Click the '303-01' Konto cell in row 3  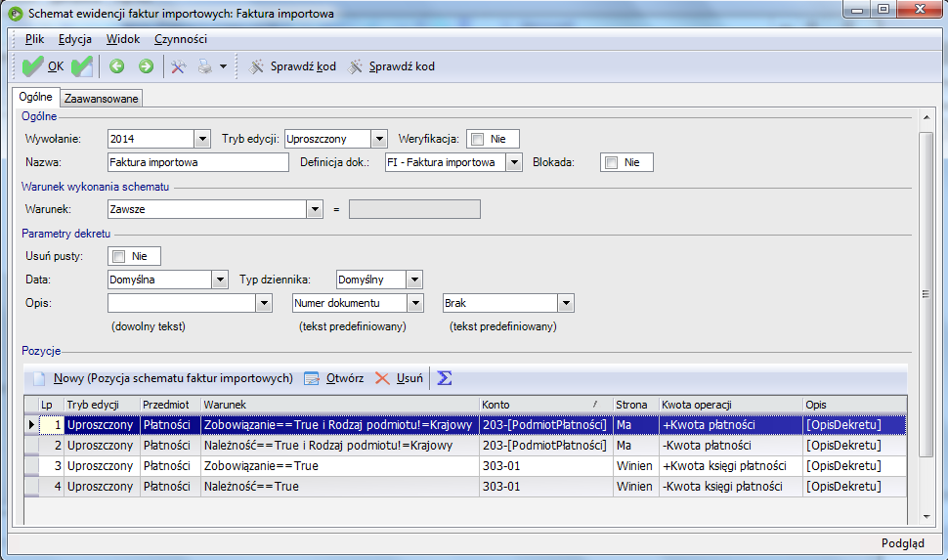pyautogui.click(x=546, y=466)
